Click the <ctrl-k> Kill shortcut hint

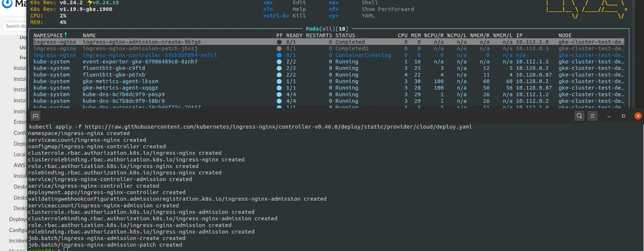285,16
